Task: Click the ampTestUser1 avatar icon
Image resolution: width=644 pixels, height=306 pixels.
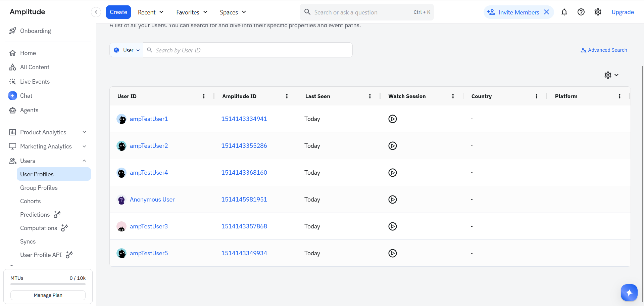Action: [121, 119]
